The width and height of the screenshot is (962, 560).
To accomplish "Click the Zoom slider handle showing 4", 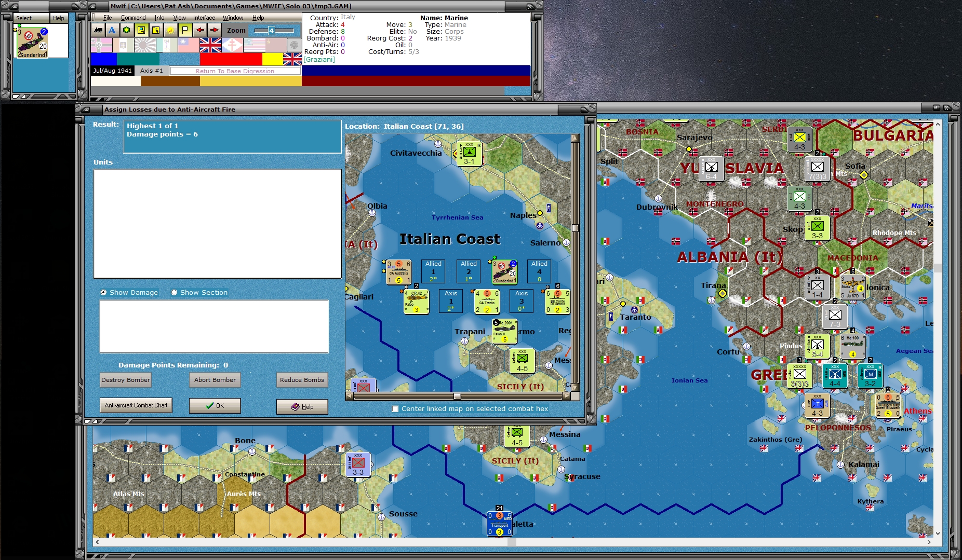I will 271,31.
